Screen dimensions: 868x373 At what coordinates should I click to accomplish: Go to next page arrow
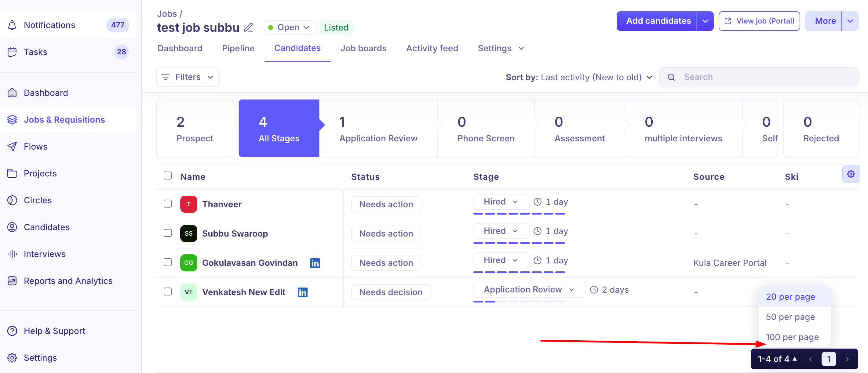click(847, 359)
